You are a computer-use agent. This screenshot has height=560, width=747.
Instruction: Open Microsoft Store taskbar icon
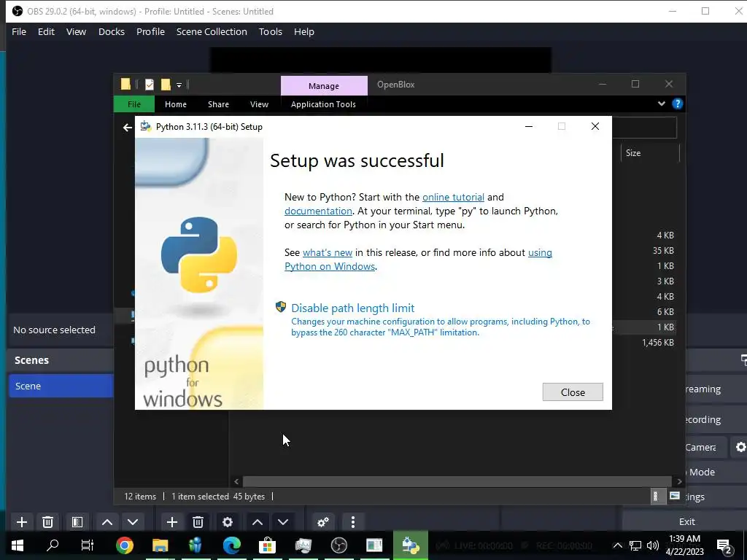coord(267,545)
